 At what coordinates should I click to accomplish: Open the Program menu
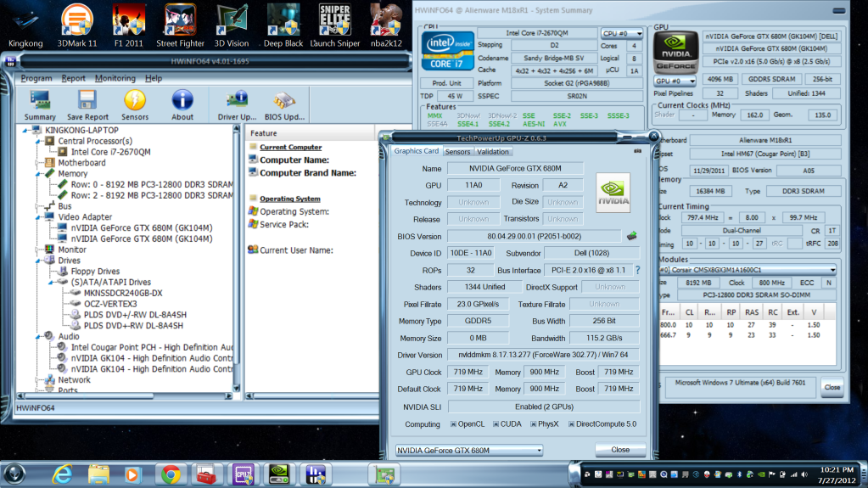(36, 79)
